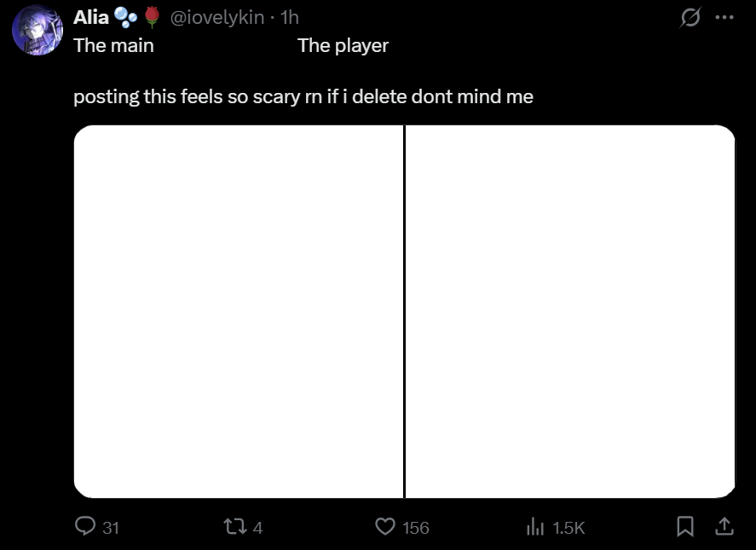Click the rose emoji beside Alia
This screenshot has height=550, width=756.
pyautogui.click(x=153, y=17)
